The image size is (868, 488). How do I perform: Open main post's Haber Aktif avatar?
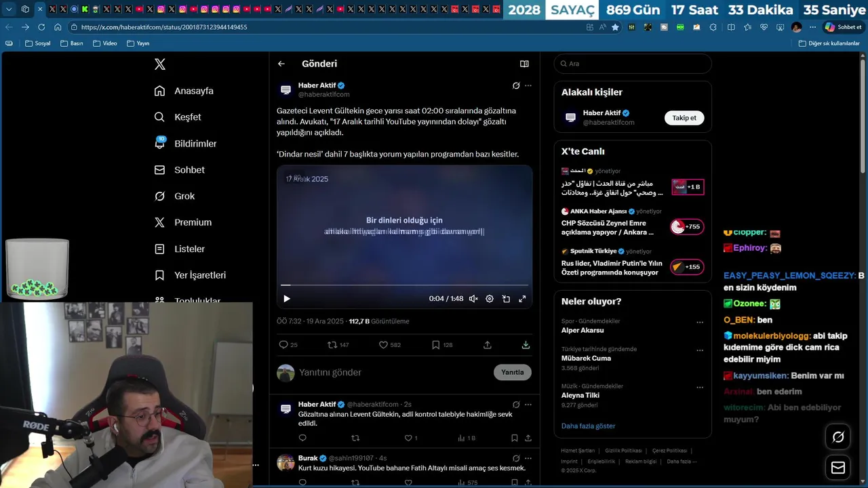(285, 90)
